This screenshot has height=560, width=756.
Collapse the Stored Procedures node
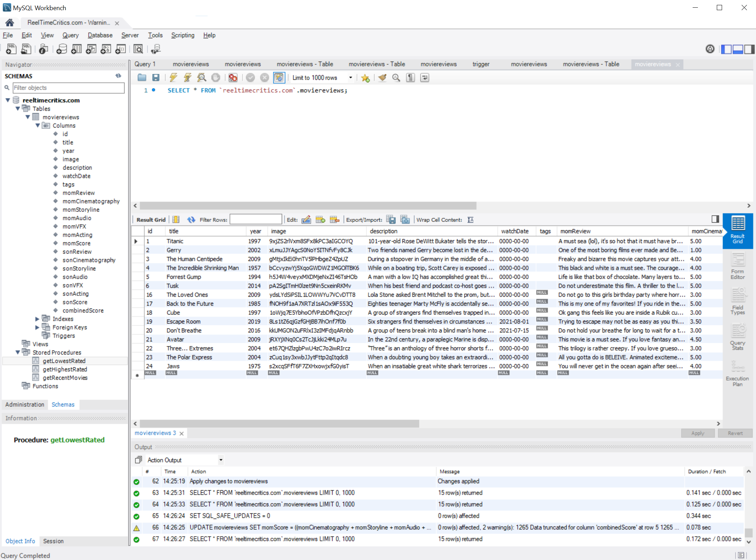point(18,352)
